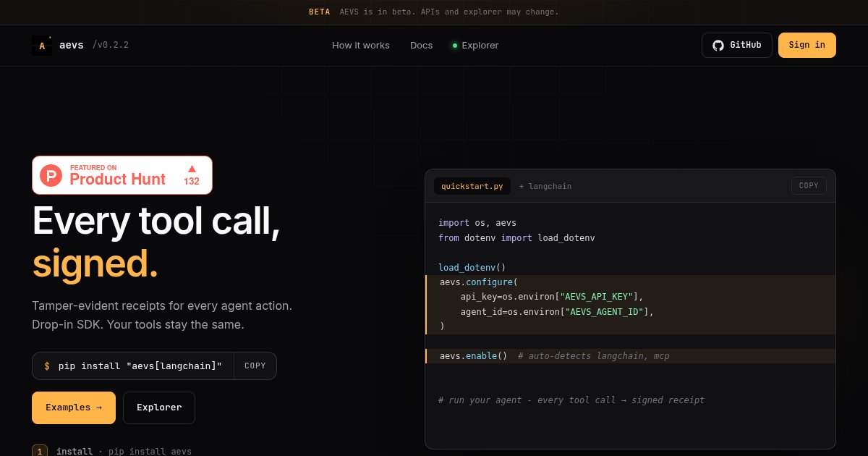Click the dollar sign prompt symbol

point(47,366)
